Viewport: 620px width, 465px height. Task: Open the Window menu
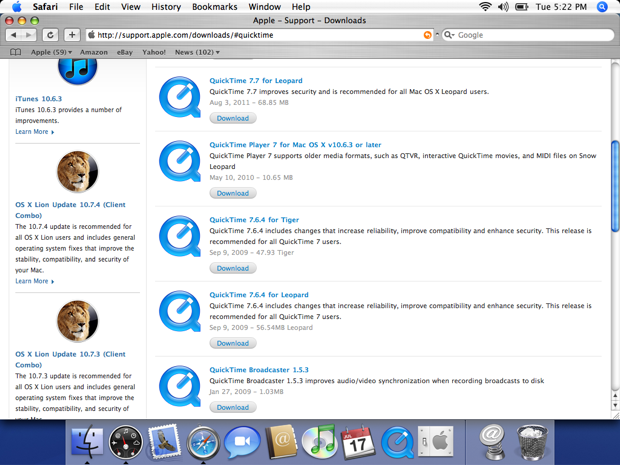tap(265, 7)
